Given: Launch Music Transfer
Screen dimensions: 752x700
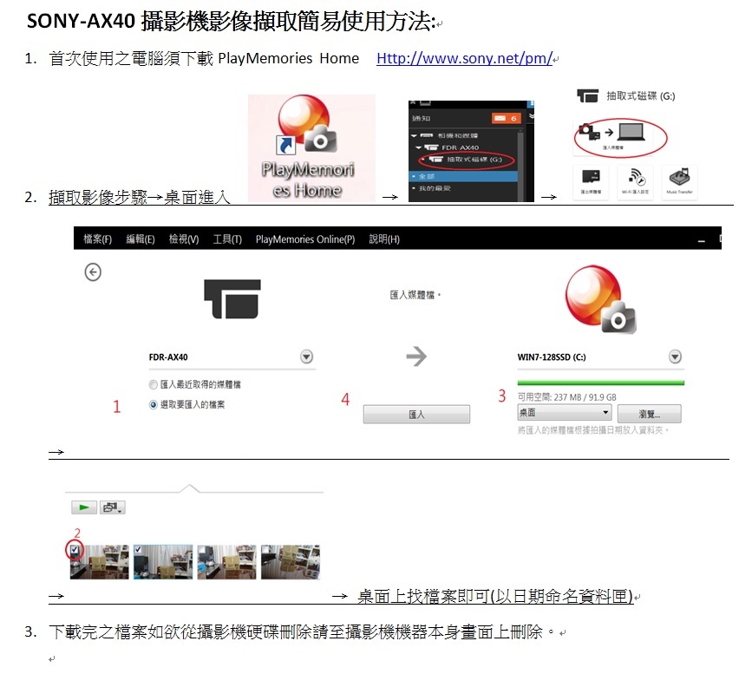Looking at the screenshot, I should point(681,175).
